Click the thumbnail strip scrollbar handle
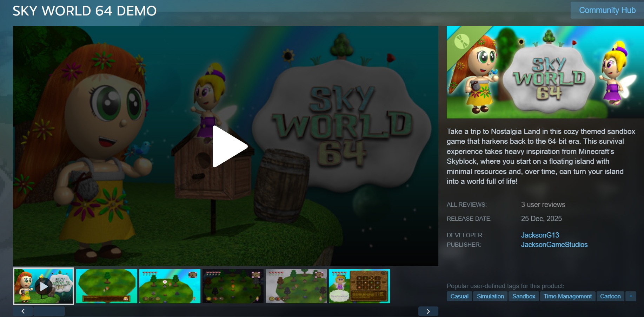 click(49, 311)
